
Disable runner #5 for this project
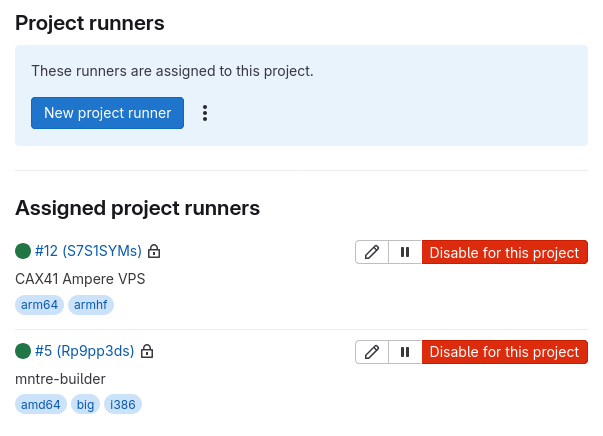505,352
